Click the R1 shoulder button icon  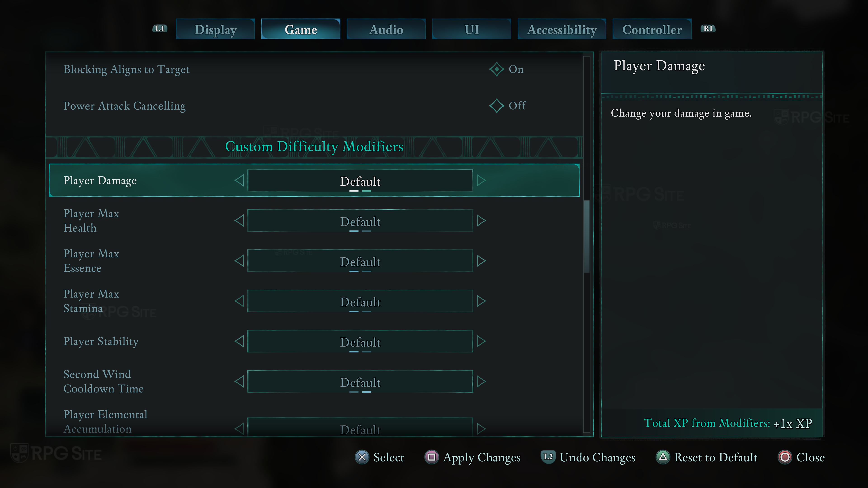click(708, 29)
